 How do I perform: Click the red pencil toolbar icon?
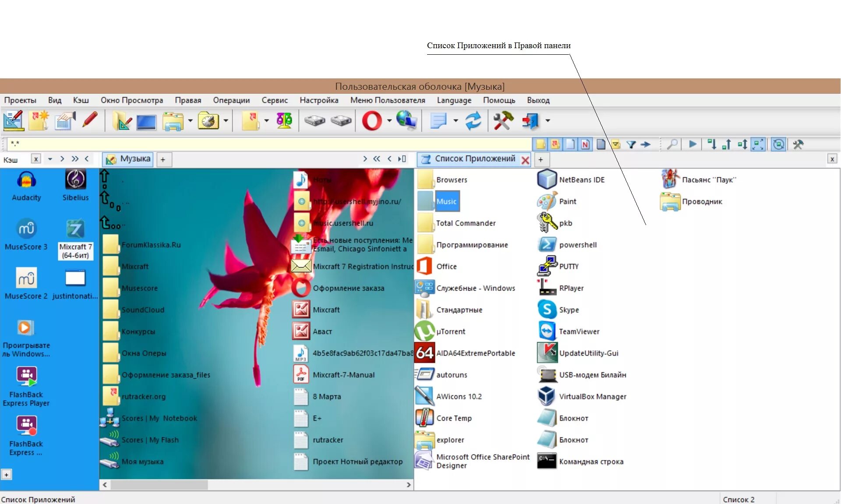coord(90,120)
